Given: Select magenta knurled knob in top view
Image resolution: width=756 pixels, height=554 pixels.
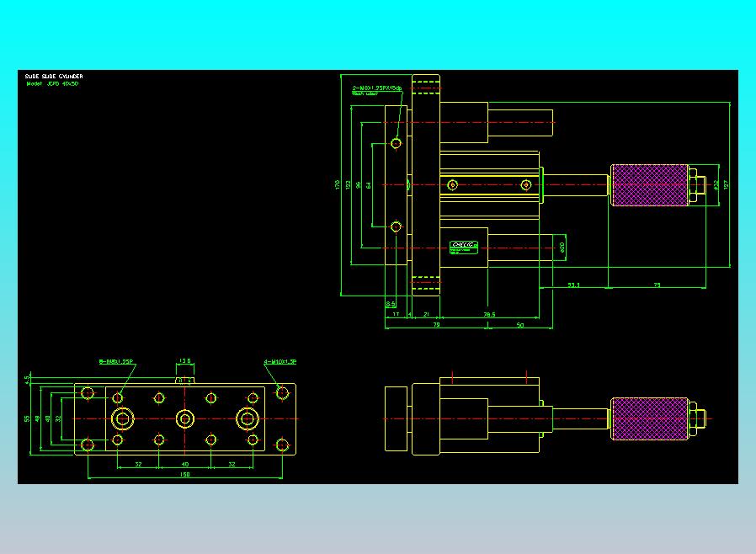Looking at the screenshot, I should tap(649, 185).
